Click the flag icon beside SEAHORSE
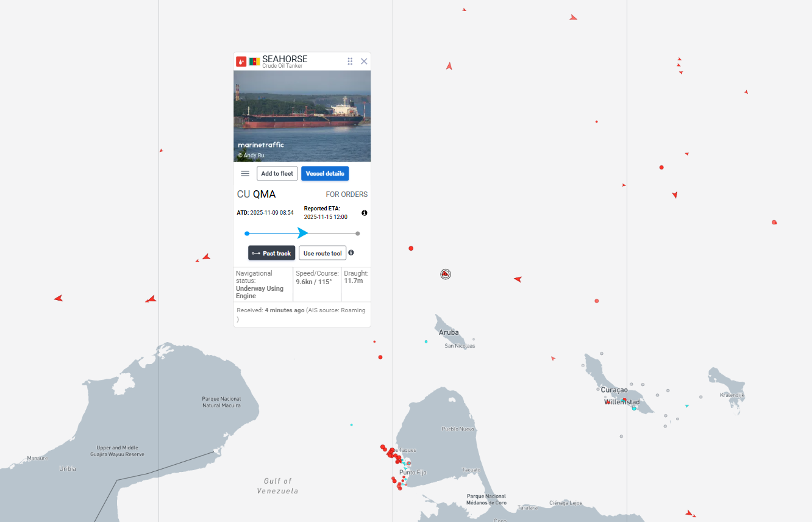The height and width of the screenshot is (522, 812). click(254, 62)
